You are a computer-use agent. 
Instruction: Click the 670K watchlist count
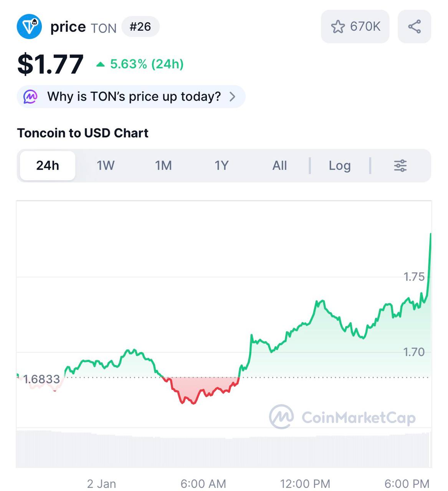pyautogui.click(x=365, y=27)
